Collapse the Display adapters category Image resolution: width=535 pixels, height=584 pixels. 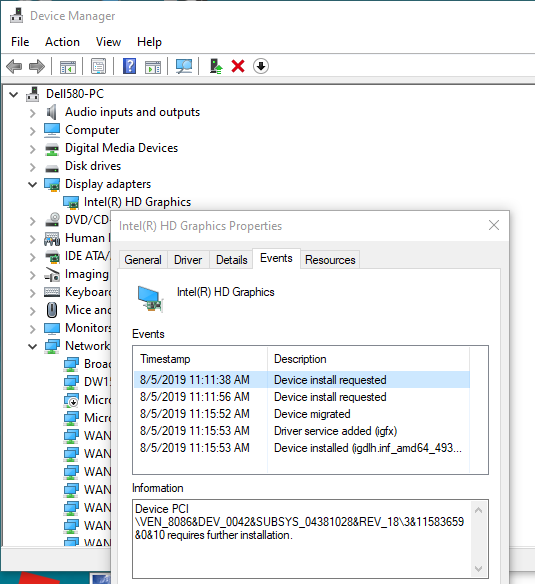pos(32,184)
